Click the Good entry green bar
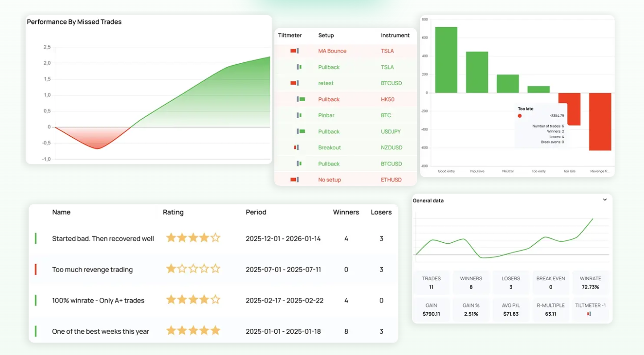 (x=446, y=60)
